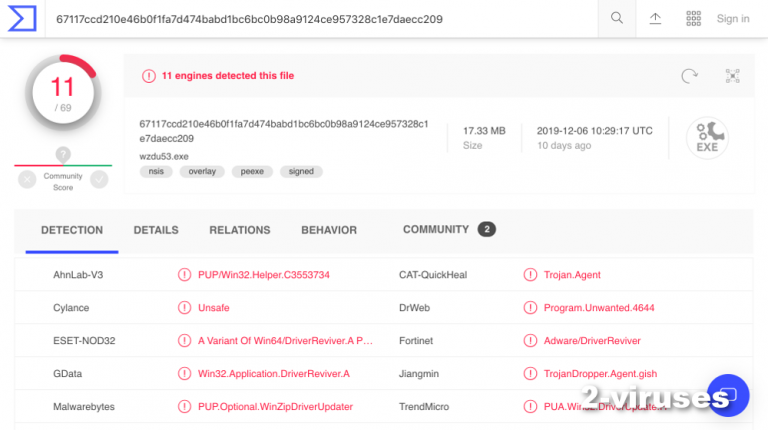
Task: Click the CAT-QuickHeal engine name
Action: click(x=433, y=275)
